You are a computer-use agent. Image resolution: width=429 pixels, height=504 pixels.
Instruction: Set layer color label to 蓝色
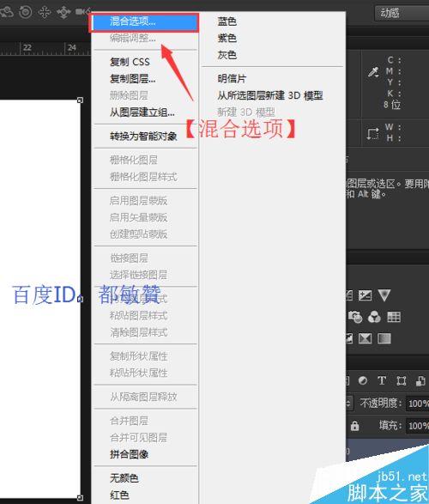272,21
